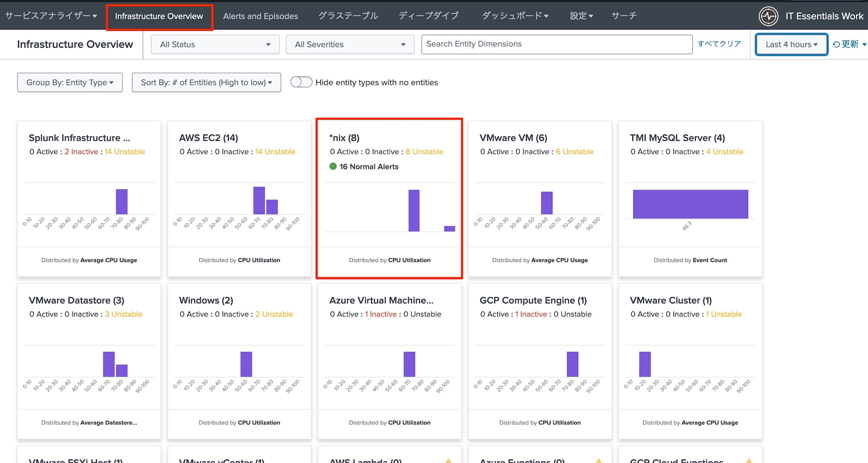868x463 pixels.
Task: Open the Windows (2) card title
Action: pyautogui.click(x=206, y=300)
